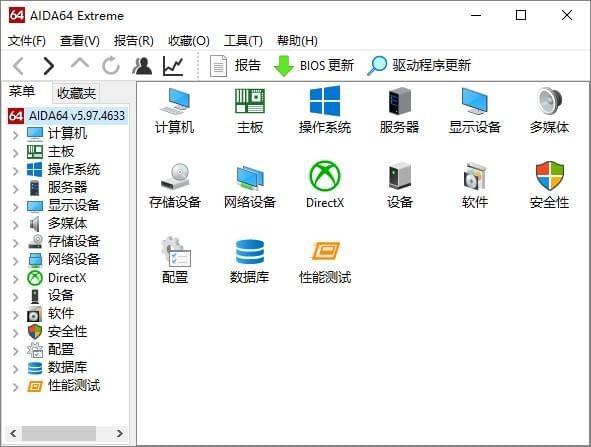Select 性能测试 in the sidebar tree
The width and height of the screenshot is (591, 447).
click(x=74, y=386)
